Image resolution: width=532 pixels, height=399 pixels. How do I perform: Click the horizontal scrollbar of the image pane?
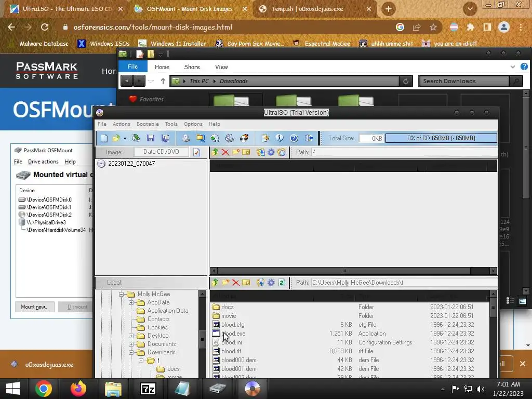353,271
